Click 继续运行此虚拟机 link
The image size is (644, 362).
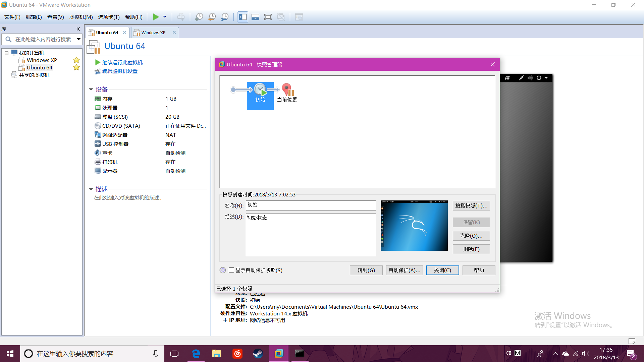pyautogui.click(x=122, y=62)
